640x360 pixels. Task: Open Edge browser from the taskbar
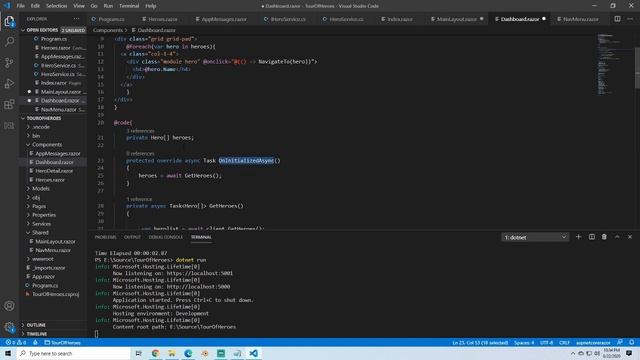(x=188, y=353)
